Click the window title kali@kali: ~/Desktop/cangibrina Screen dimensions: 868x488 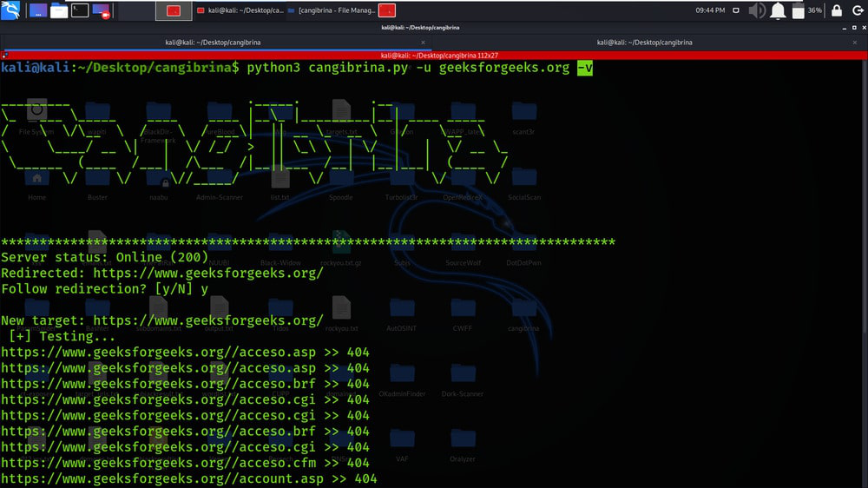420,27
